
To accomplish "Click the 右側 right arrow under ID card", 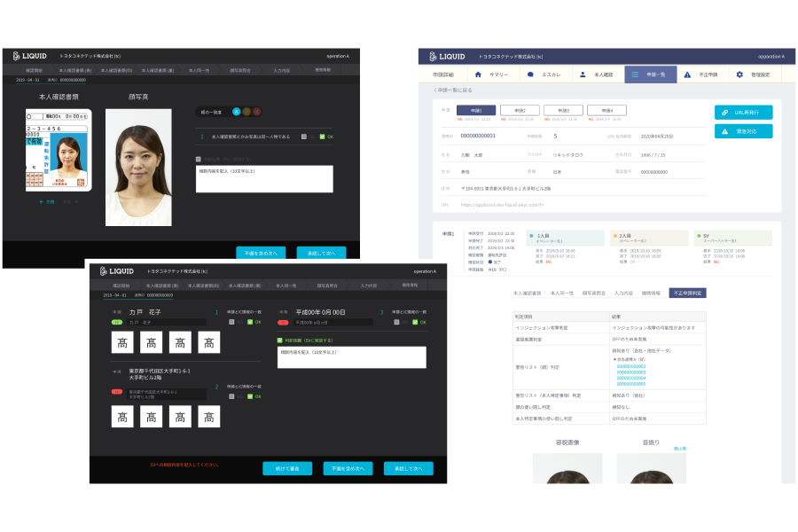I will 71,202.
